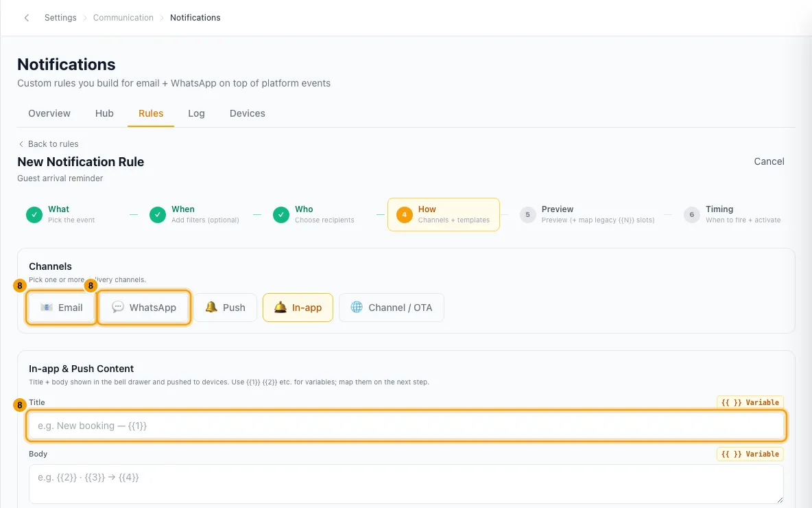The height and width of the screenshot is (508, 812).
Task: Click 'Guest arrival reminder' rule name
Action: pyautogui.click(x=60, y=178)
